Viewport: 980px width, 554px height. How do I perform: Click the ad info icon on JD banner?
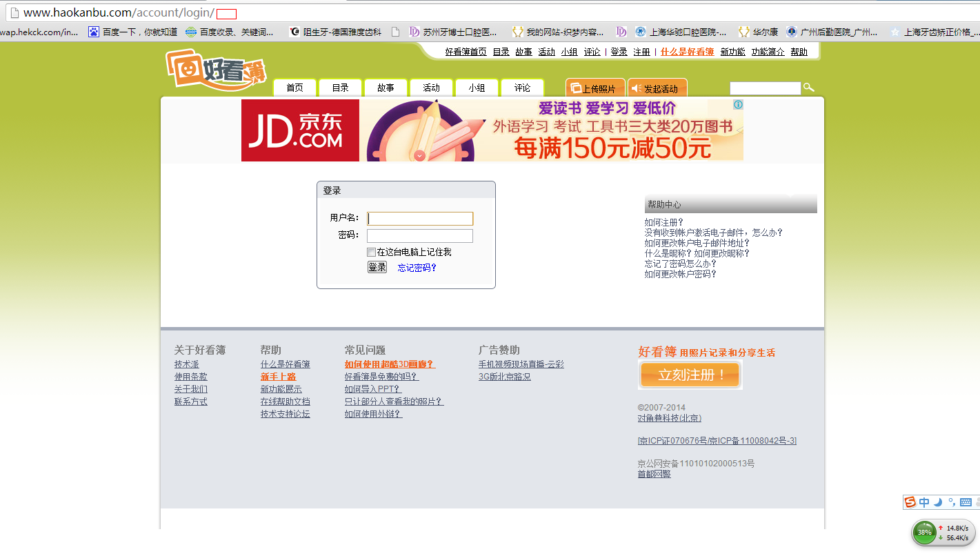coord(738,105)
